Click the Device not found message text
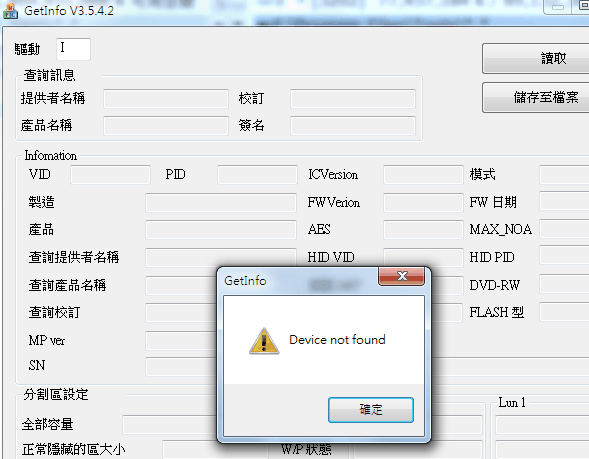Screen dimensions: 589x459 (x=337, y=340)
